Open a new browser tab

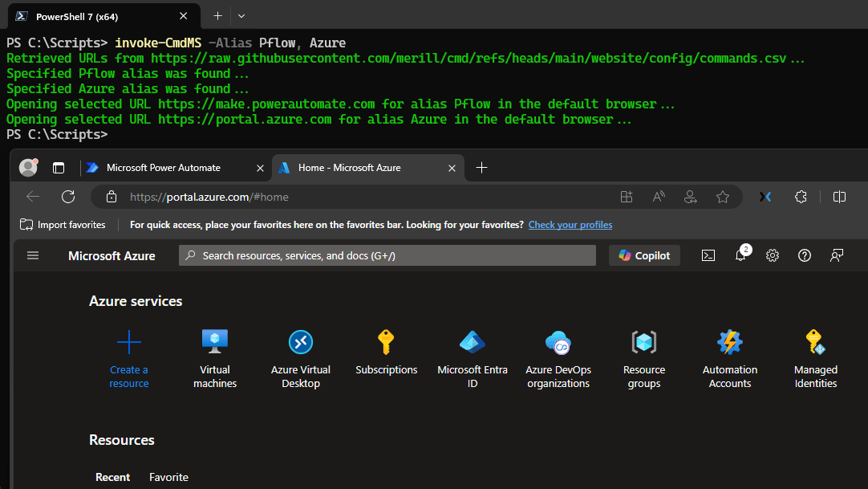pyautogui.click(x=481, y=167)
